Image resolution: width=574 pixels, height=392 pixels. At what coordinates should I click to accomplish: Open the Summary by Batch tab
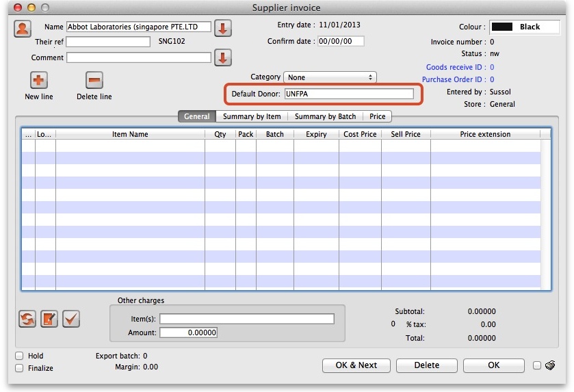point(325,116)
